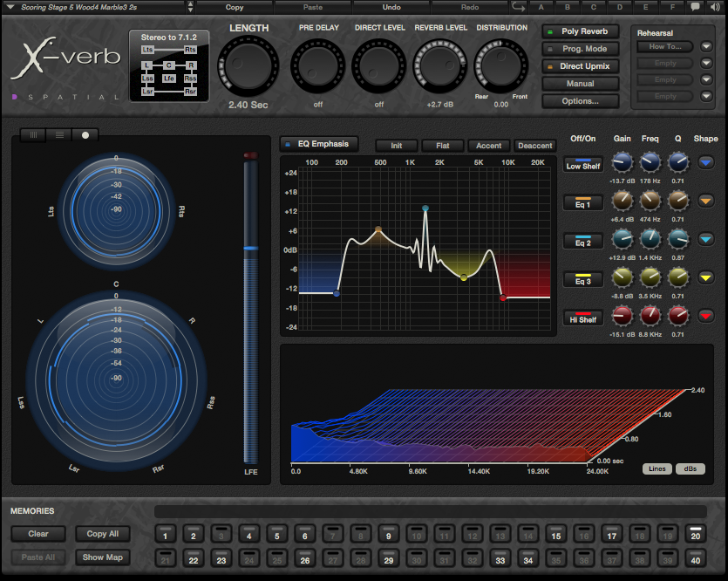The height and width of the screenshot is (581, 728).
Task: Toggle Direct Upmix off
Action: (580, 65)
